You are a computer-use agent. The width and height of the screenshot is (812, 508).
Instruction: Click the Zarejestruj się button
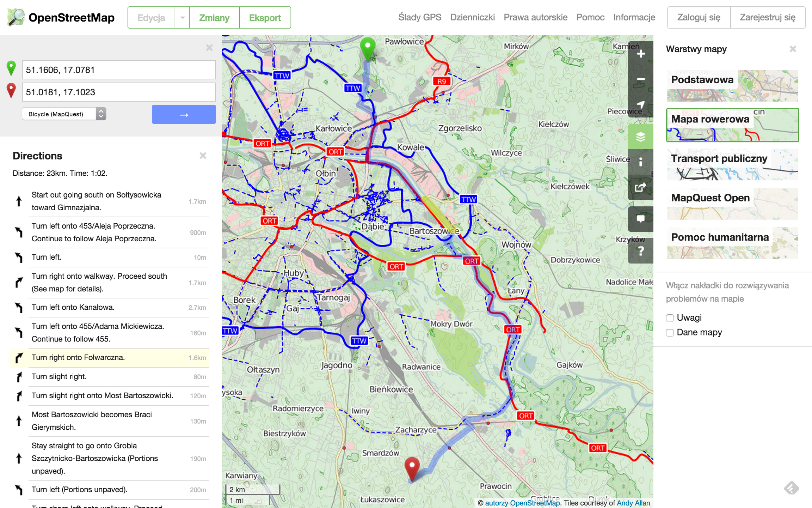point(768,17)
